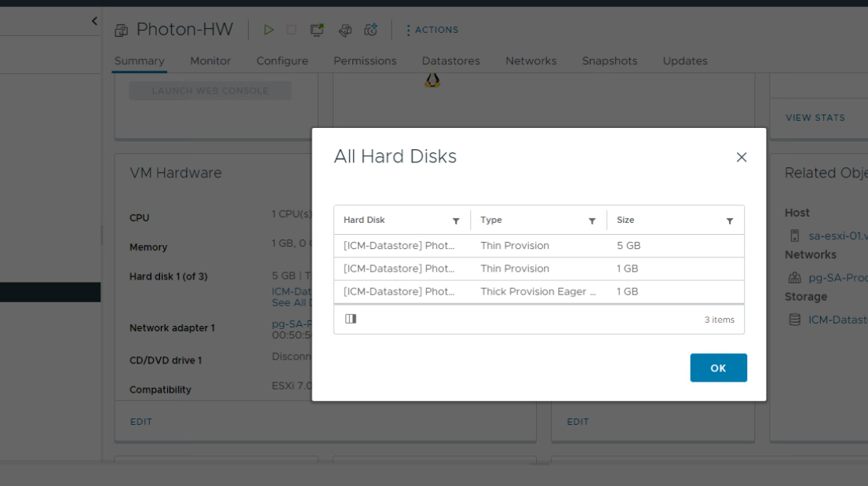Go to the Datastores tab
This screenshot has height=486, width=868.
point(450,61)
